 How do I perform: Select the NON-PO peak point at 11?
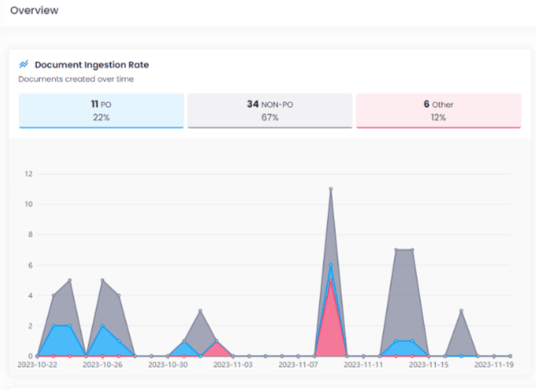click(331, 189)
